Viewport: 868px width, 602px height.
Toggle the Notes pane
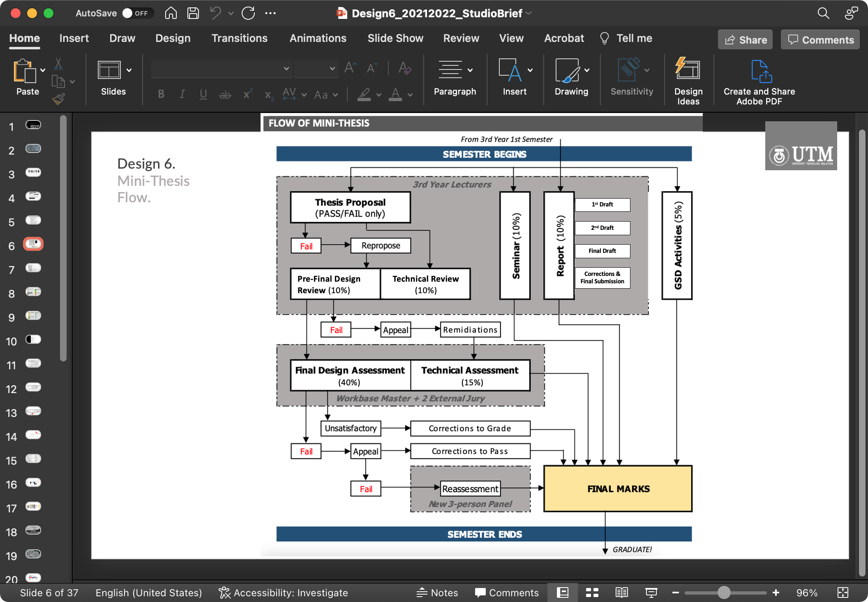tap(437, 593)
